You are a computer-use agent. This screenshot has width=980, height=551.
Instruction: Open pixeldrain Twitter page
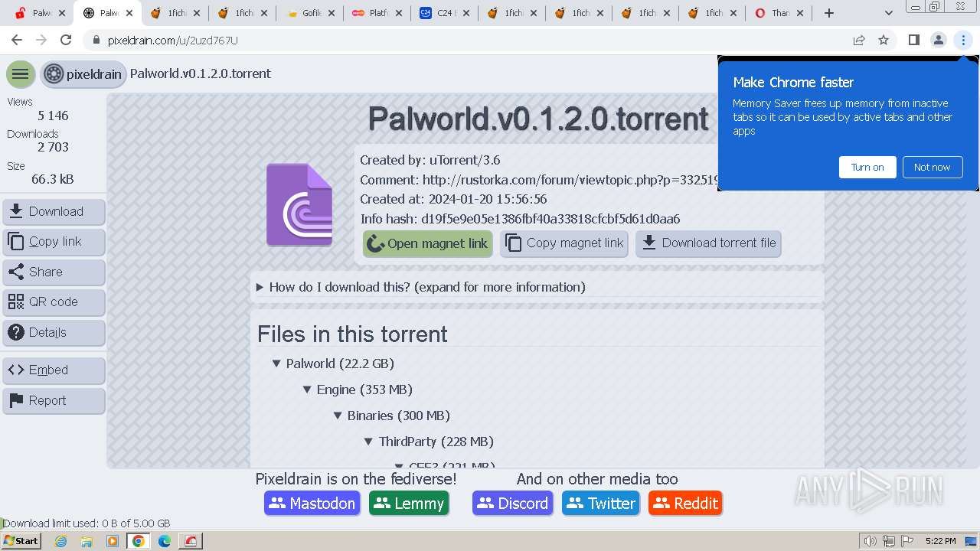click(x=601, y=504)
